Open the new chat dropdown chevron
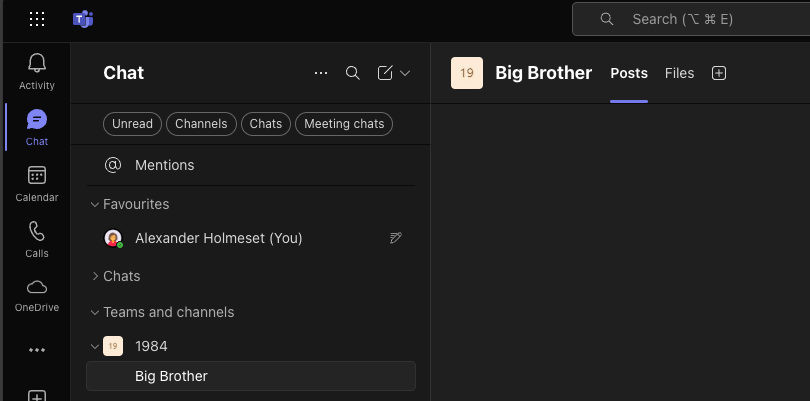810x401 pixels. pos(405,73)
